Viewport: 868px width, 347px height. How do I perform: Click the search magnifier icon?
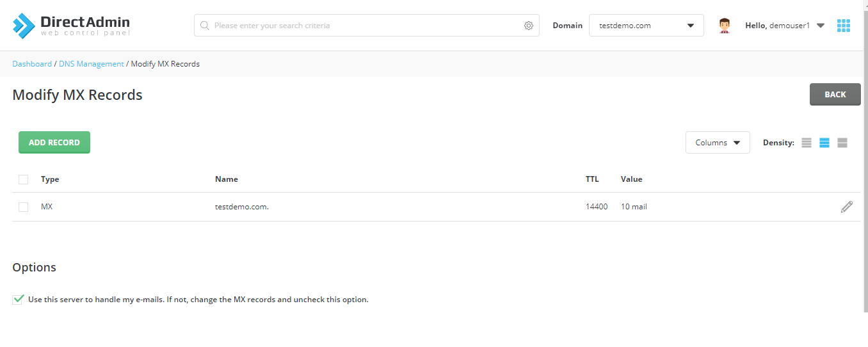[x=205, y=26]
